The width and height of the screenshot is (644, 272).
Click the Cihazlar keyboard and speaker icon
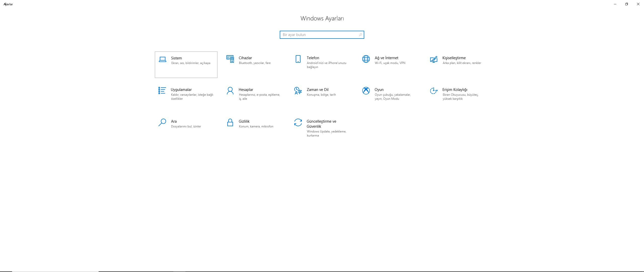click(x=230, y=59)
